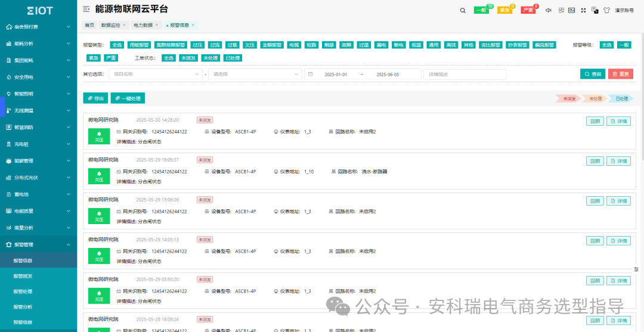The image size is (644, 332).
Task: Switch to the 首页 tab
Action: pyautogui.click(x=89, y=25)
